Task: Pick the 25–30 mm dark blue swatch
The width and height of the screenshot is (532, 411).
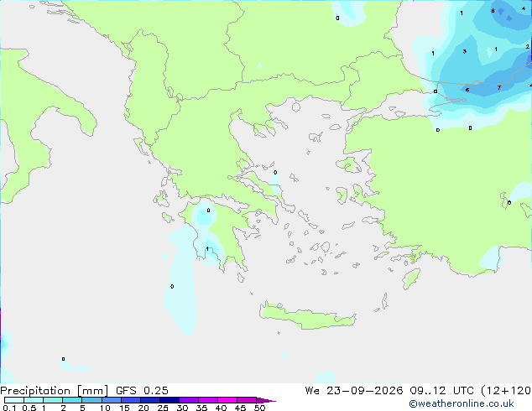Action: click(x=170, y=400)
